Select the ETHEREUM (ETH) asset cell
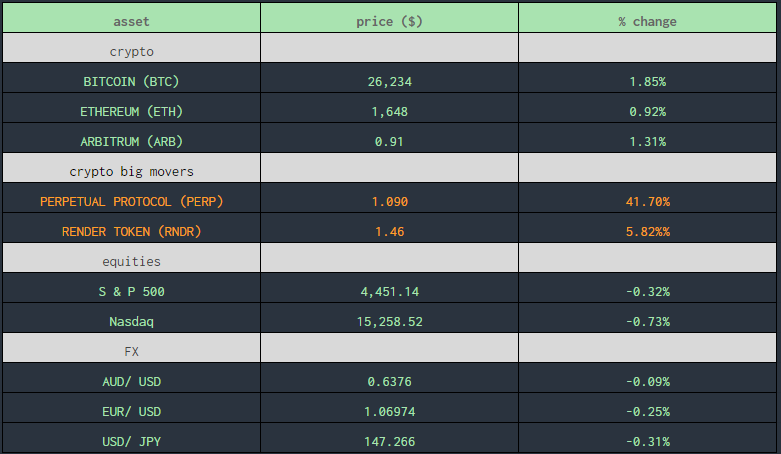The width and height of the screenshot is (781, 454). 131,108
